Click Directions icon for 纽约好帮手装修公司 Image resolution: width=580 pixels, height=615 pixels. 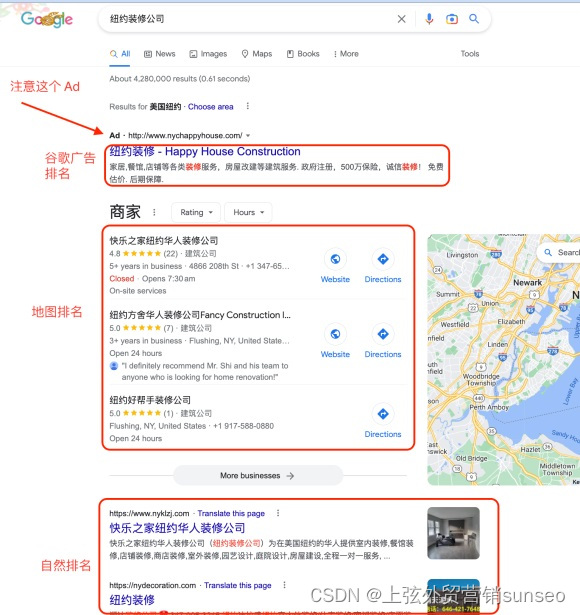tap(383, 414)
